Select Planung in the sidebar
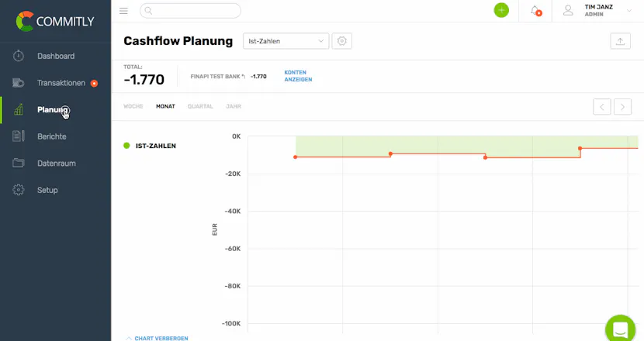 click(x=53, y=109)
